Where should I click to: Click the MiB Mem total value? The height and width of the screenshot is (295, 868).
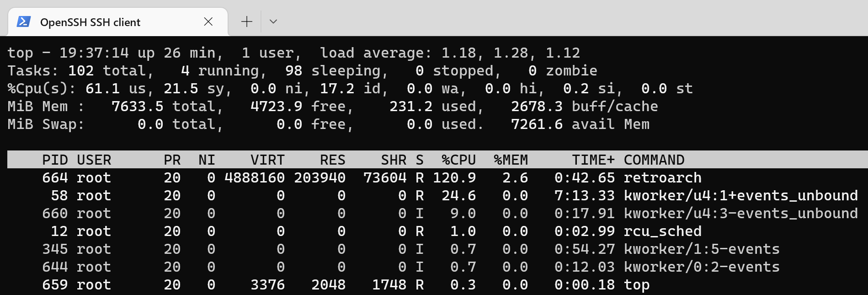[137, 106]
